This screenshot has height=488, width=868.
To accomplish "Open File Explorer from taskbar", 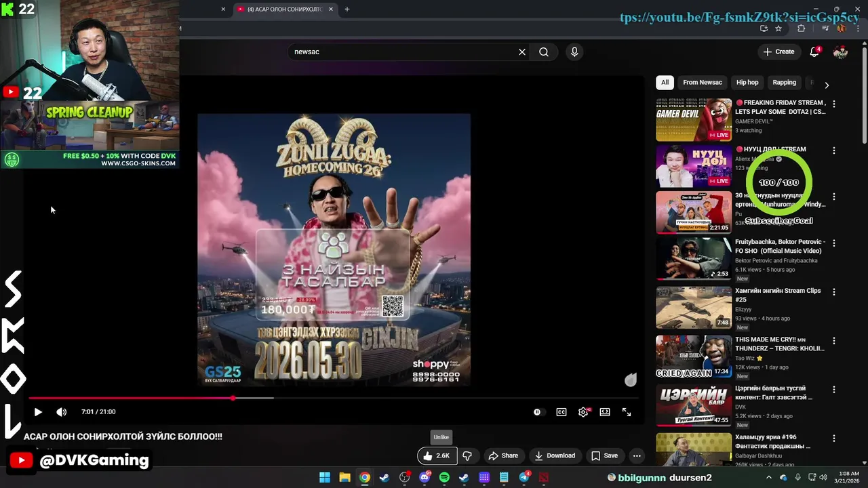I will (344, 477).
